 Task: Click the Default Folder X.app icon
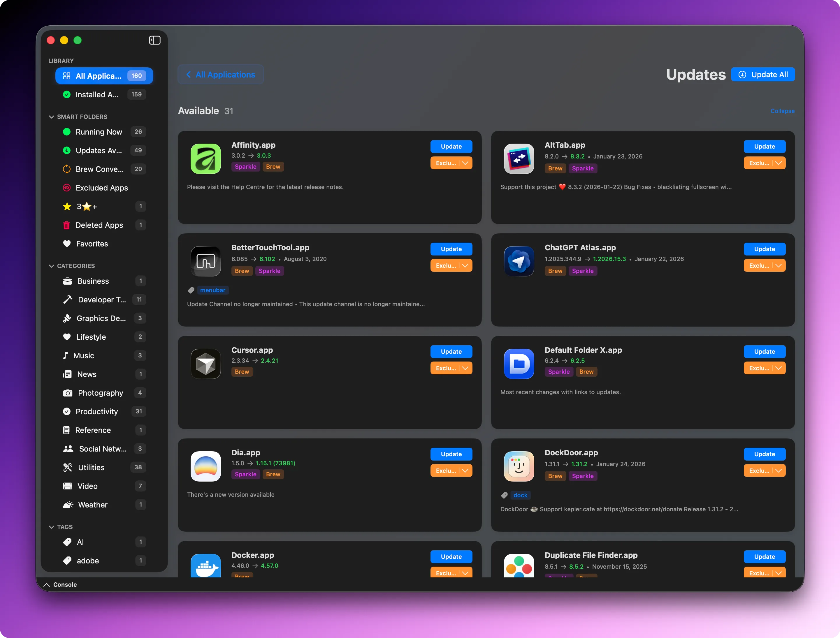[519, 364]
